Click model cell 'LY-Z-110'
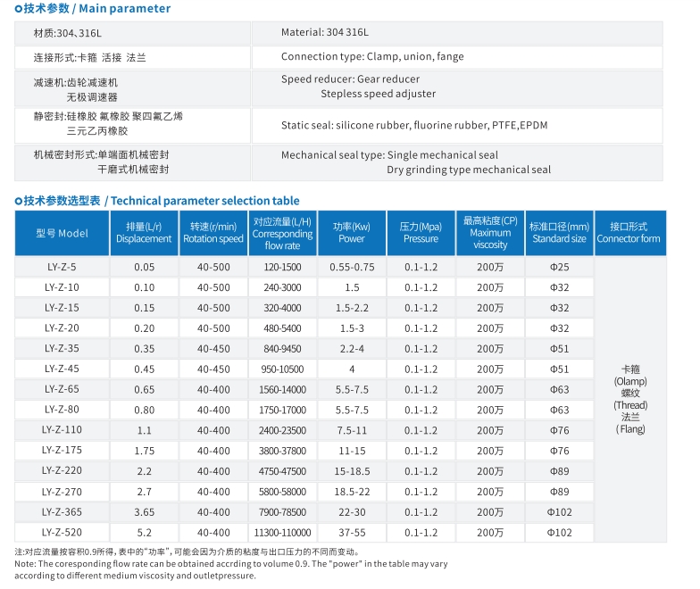The width and height of the screenshot is (700, 589). click(62, 430)
